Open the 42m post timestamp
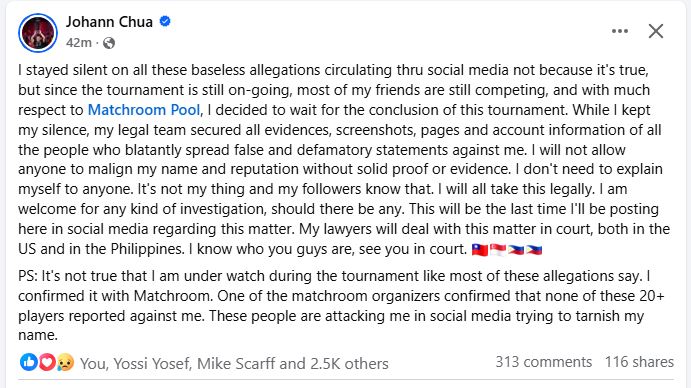The image size is (691, 388). [x=79, y=43]
